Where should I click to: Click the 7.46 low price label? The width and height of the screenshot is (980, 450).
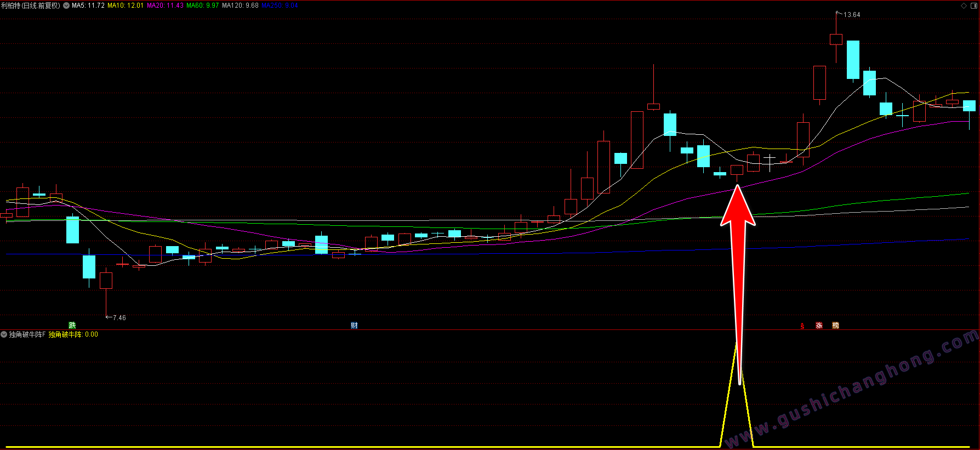(119, 318)
